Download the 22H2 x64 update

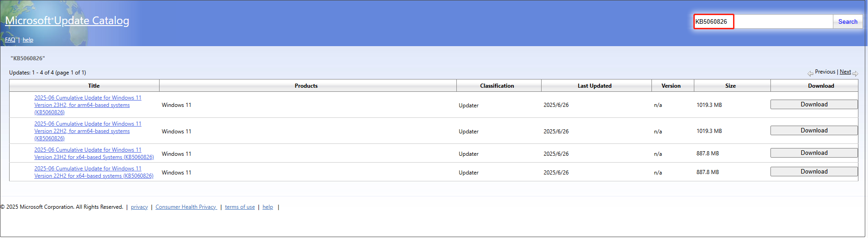coord(814,172)
